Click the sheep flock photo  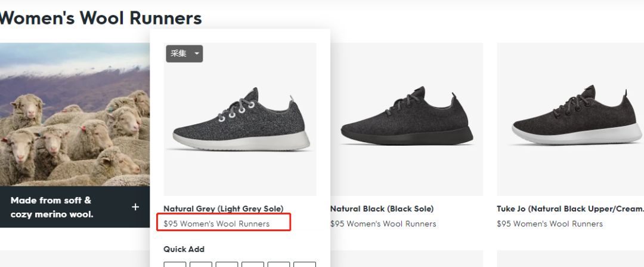pos(75,114)
